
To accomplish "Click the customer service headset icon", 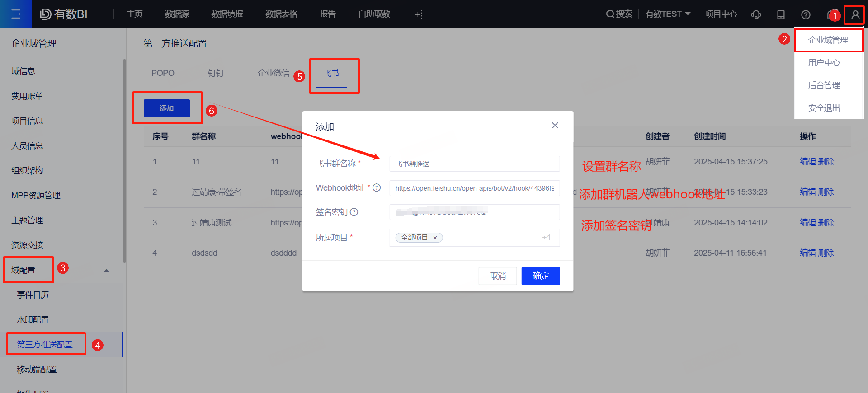I will (756, 14).
